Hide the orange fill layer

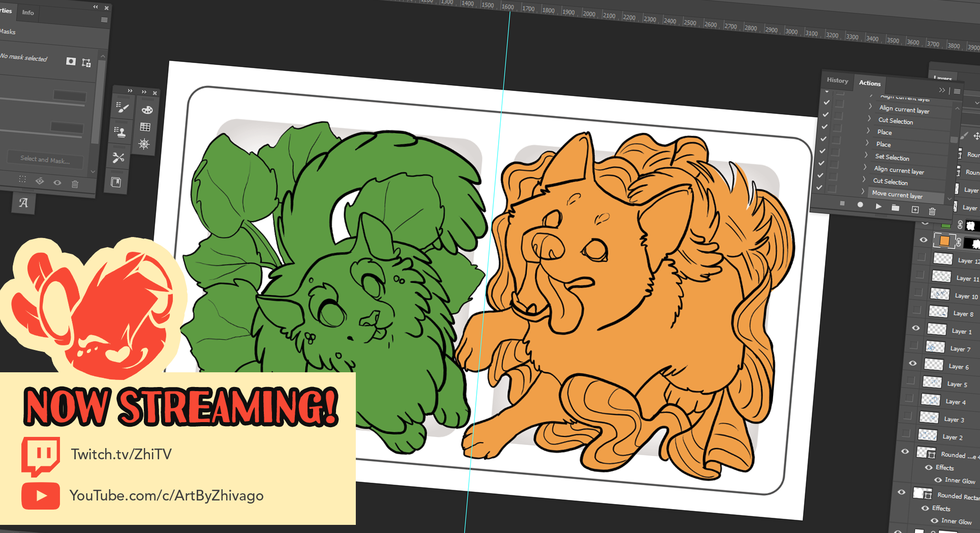pyautogui.click(x=924, y=240)
